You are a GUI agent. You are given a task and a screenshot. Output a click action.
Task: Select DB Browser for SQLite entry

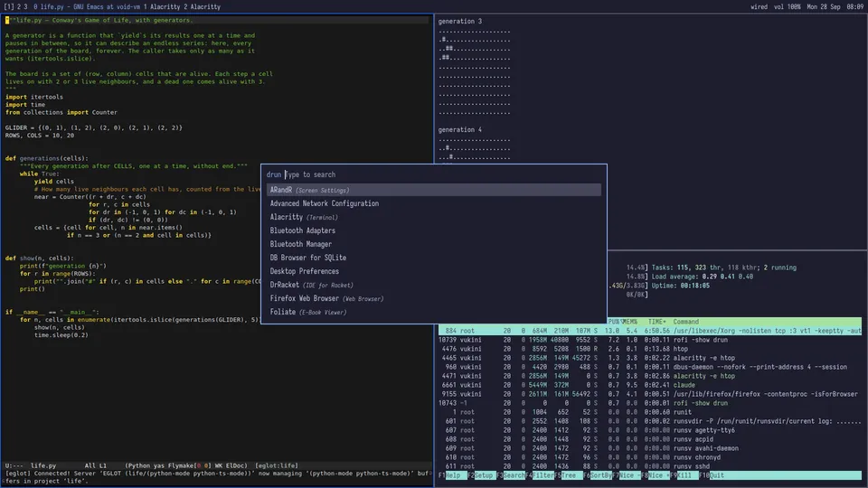pos(433,258)
